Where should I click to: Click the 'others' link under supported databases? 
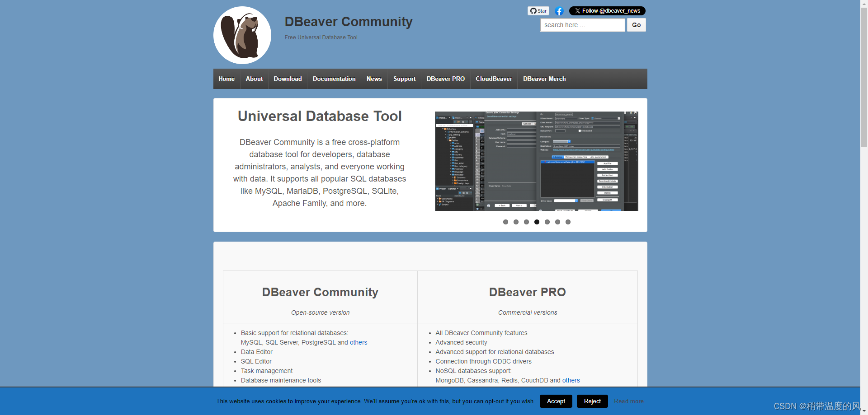pyautogui.click(x=359, y=342)
